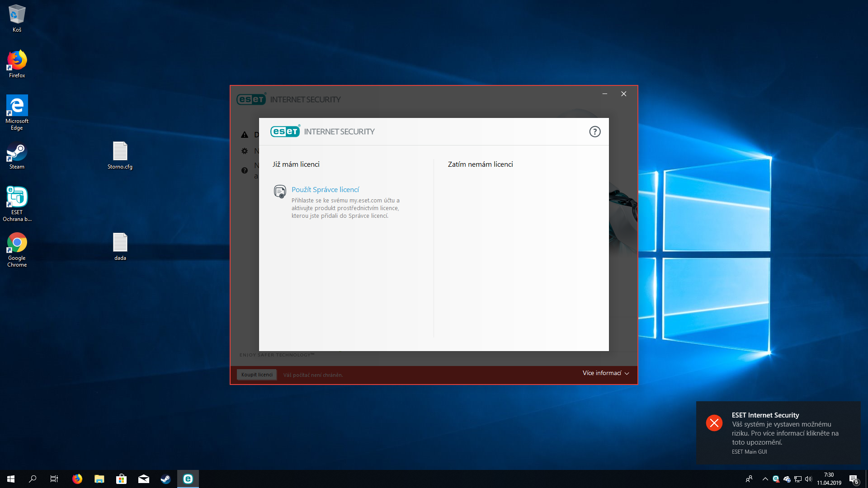Open the Task View button
The height and width of the screenshot is (488, 868).
[54, 479]
